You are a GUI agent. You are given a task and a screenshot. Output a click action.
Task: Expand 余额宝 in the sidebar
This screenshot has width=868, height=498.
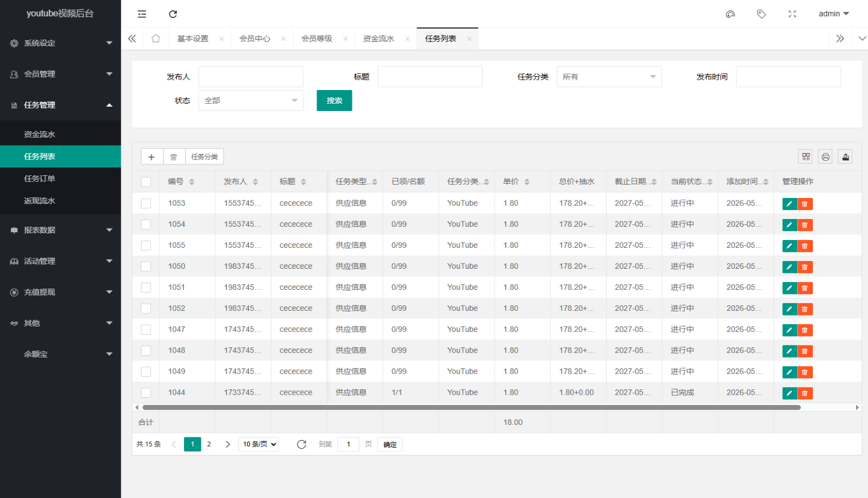[x=61, y=354]
